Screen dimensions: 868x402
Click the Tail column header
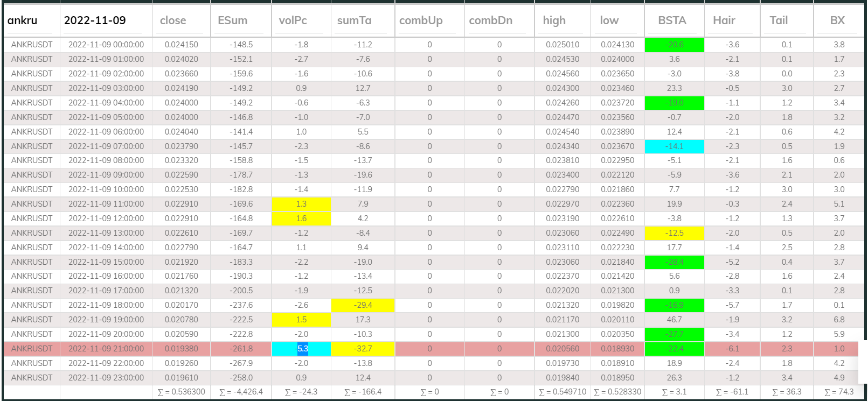(779, 20)
